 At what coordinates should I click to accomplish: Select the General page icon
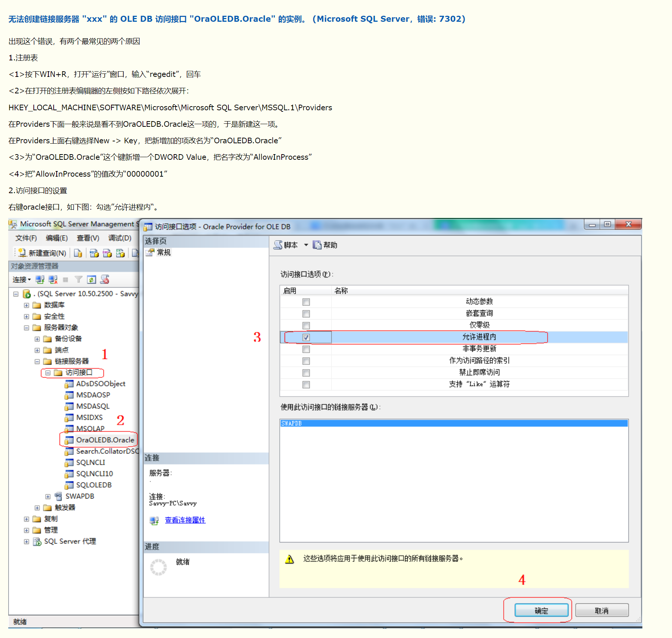150,252
